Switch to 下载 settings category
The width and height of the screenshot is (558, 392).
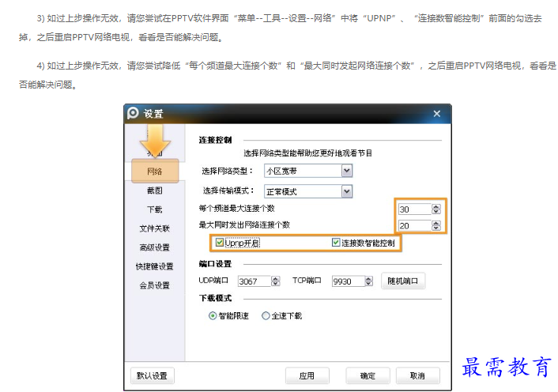coord(154,209)
